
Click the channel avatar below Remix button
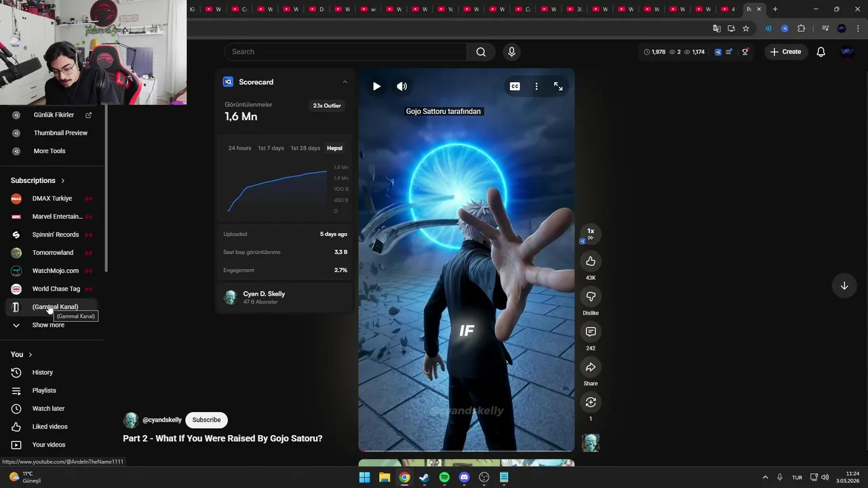point(591,443)
